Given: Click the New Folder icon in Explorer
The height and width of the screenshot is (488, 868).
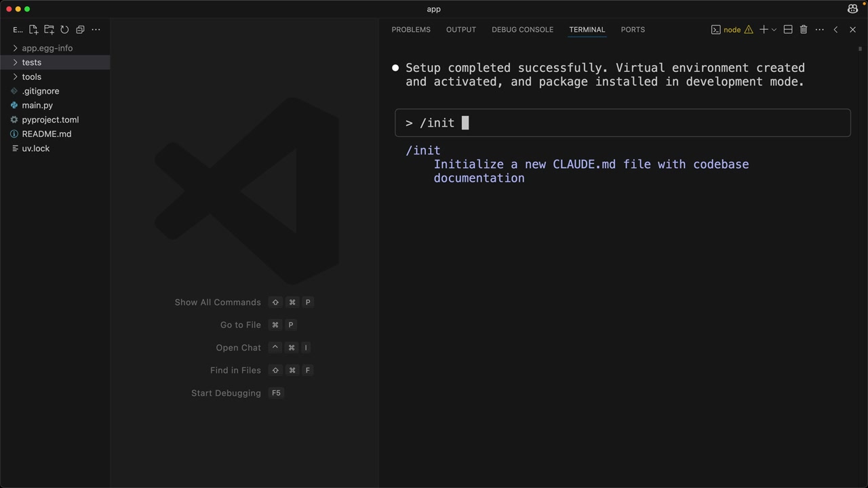Looking at the screenshot, I should point(49,30).
